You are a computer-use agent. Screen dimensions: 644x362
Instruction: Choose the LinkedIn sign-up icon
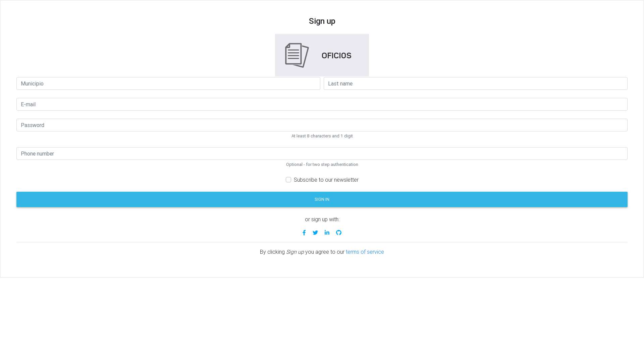327,233
